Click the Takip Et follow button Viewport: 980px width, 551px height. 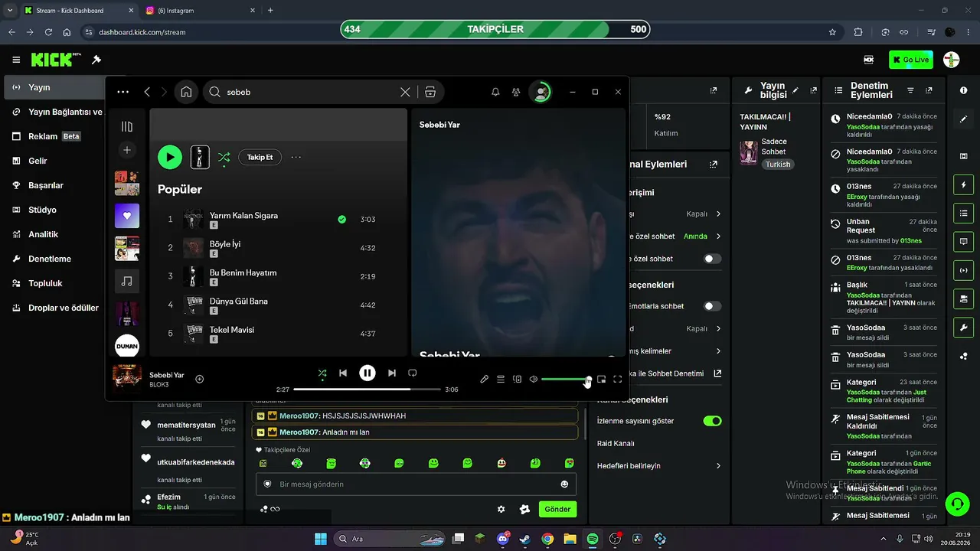[260, 157]
